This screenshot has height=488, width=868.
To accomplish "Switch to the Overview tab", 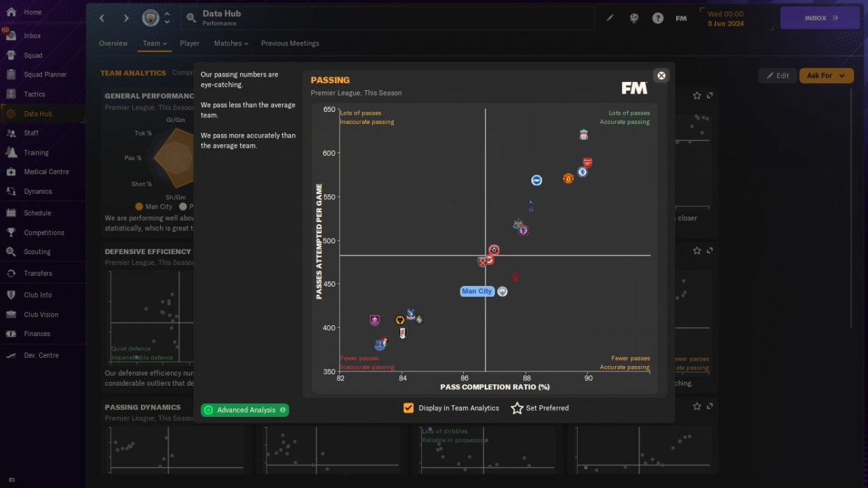I will pyautogui.click(x=113, y=43).
